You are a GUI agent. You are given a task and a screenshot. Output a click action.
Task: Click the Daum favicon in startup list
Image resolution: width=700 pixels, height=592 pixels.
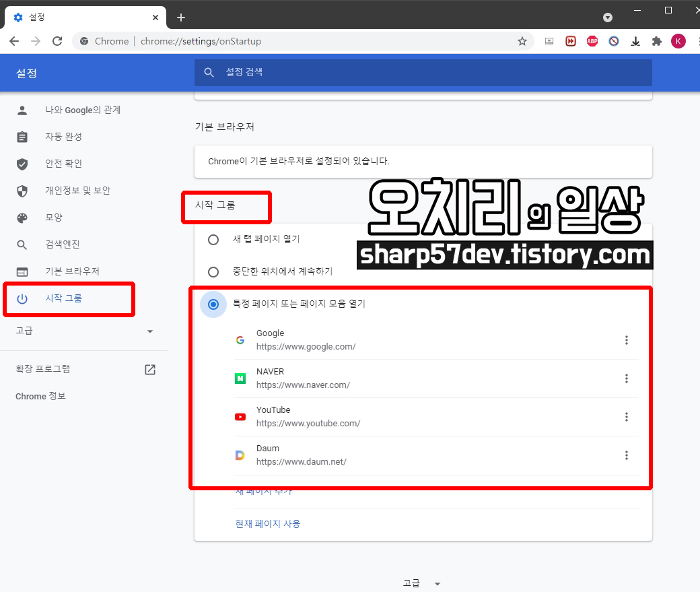pos(240,455)
